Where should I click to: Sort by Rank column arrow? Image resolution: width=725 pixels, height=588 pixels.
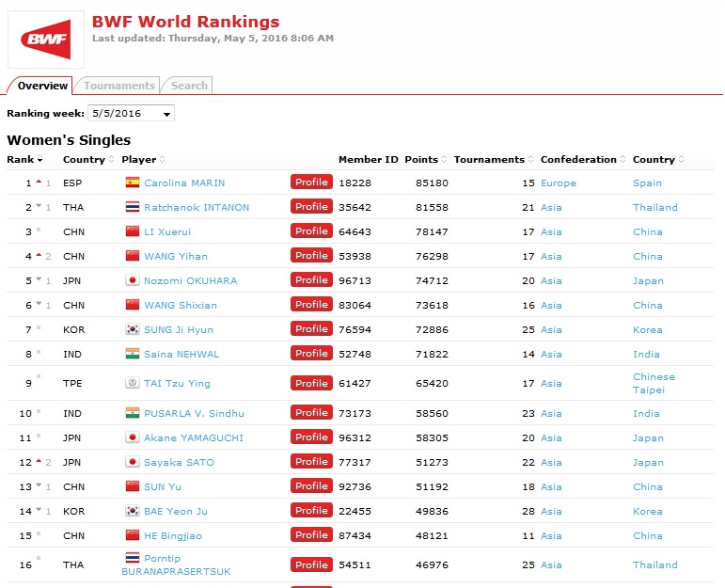40,160
